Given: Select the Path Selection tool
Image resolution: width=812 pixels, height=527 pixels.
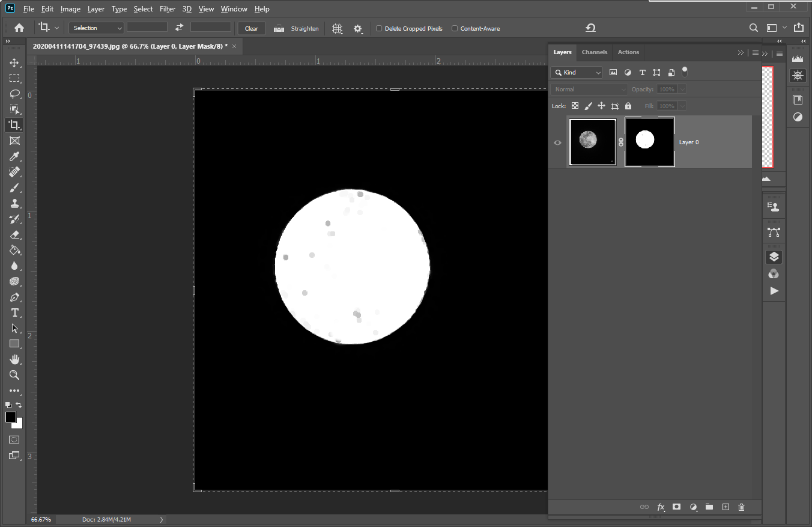Looking at the screenshot, I should (14, 328).
